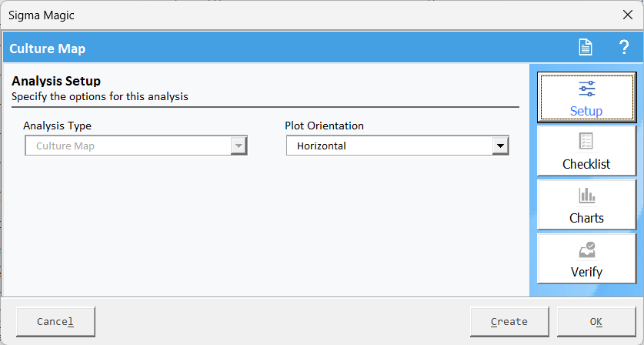Open the document page icon in header
Image resolution: width=644 pixels, height=345 pixels.
click(x=586, y=47)
